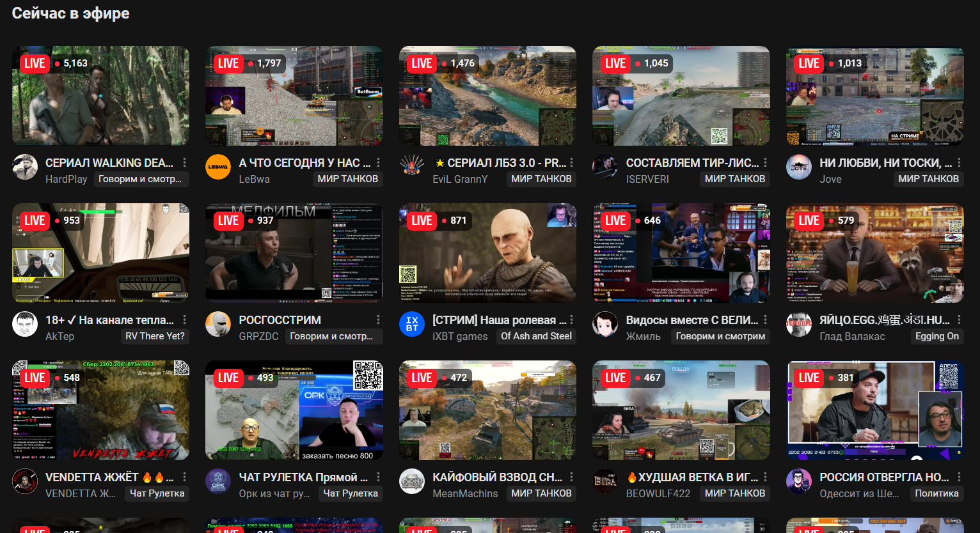
Task: Show options menu for СЕРИАЛ ЛБЗ 3.0 stream
Action: 572,162
